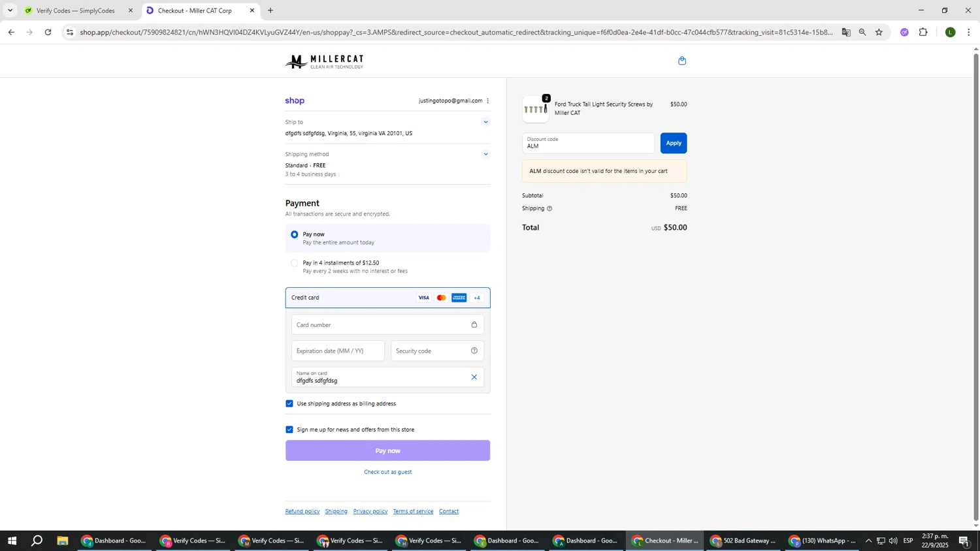Open the Contact link
Image resolution: width=980 pixels, height=551 pixels.
click(x=449, y=511)
